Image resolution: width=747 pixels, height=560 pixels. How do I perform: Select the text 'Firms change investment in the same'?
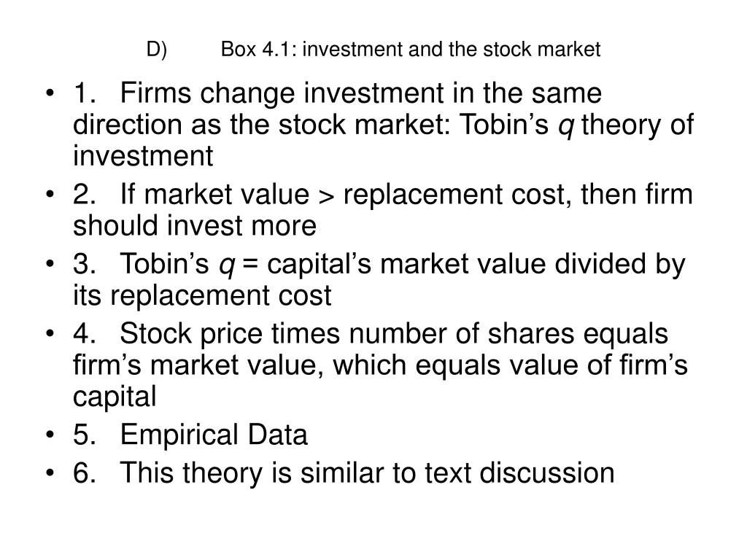360,93
